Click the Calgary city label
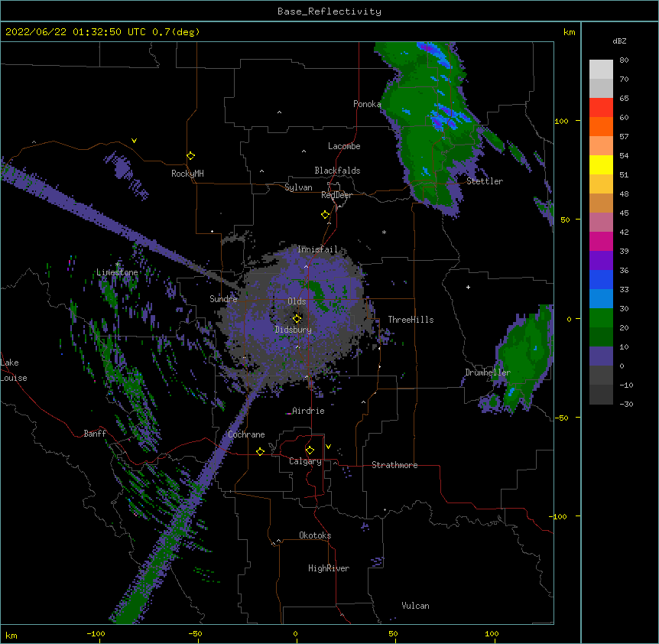The height and width of the screenshot is (644, 659). click(305, 461)
